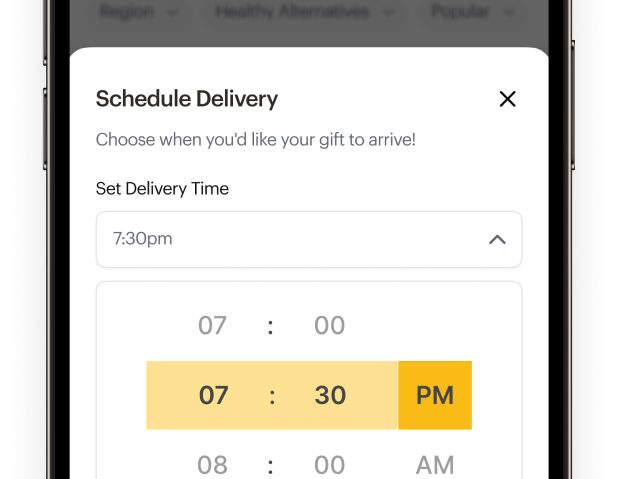This screenshot has height=479, width=618.
Task: Click the chevron beside Region
Action: (x=172, y=13)
